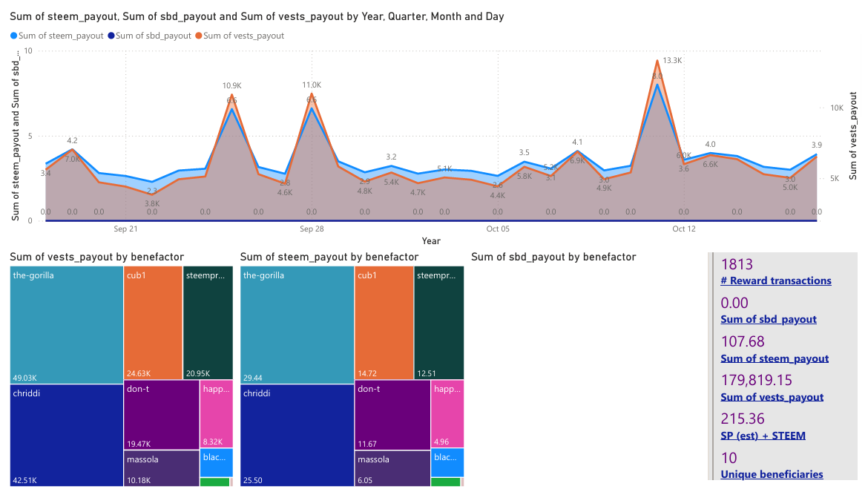Image resolution: width=868 pixels, height=492 pixels.
Task: Click the 'Sep 28' x-axis label
Action: click(x=312, y=229)
